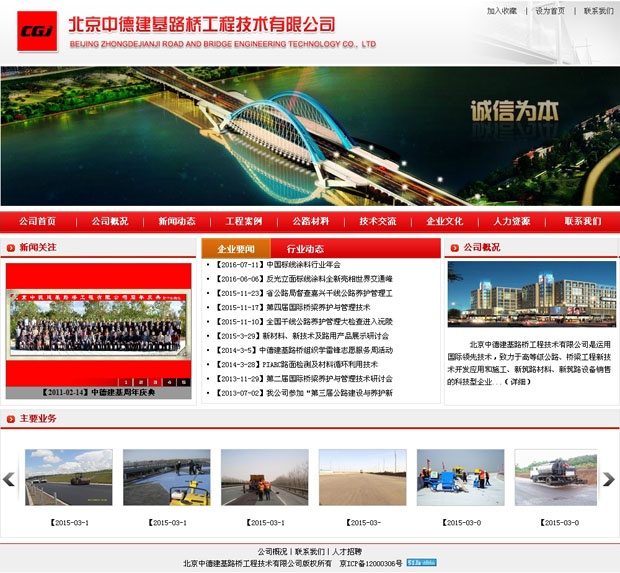The height and width of the screenshot is (573, 620).
Task: Click 设为首页 link at top
Action: pos(550,11)
